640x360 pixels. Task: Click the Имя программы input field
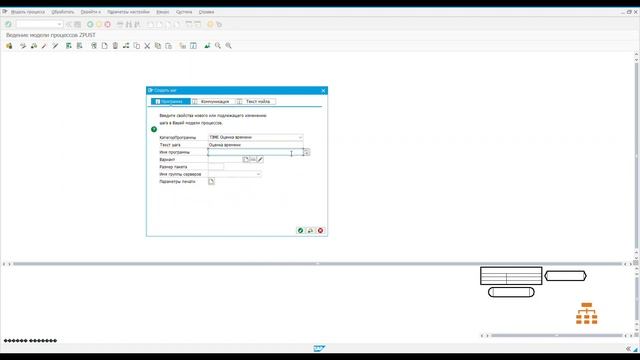tap(256, 152)
